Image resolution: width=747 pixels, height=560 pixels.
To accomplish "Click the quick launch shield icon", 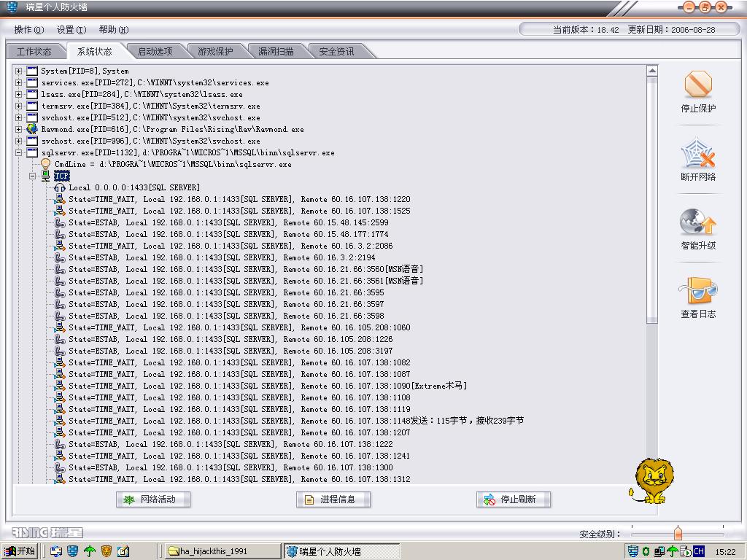I will tap(72, 551).
